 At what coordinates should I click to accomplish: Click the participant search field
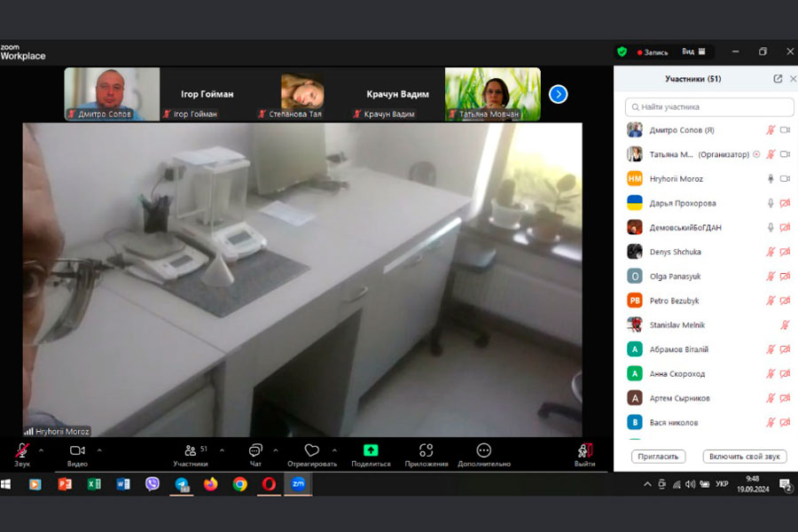(709, 106)
